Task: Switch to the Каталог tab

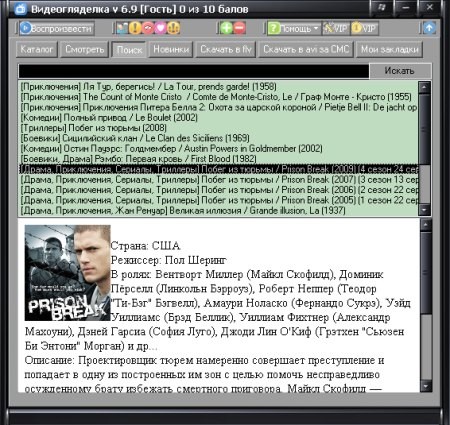Action: tap(37, 49)
